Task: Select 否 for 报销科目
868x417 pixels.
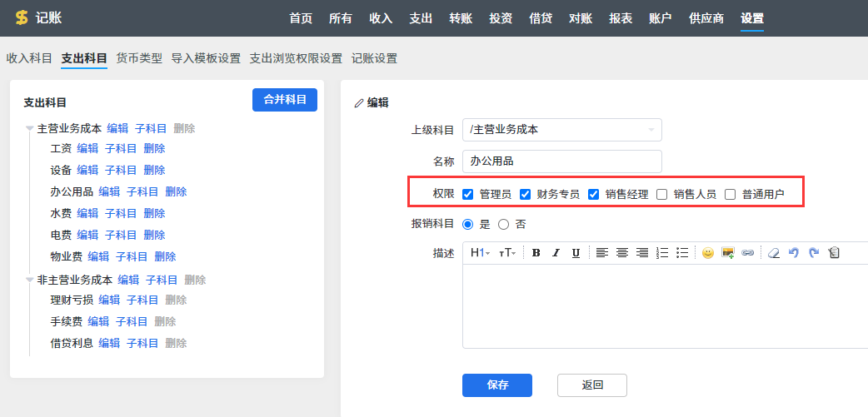Action: 503,224
